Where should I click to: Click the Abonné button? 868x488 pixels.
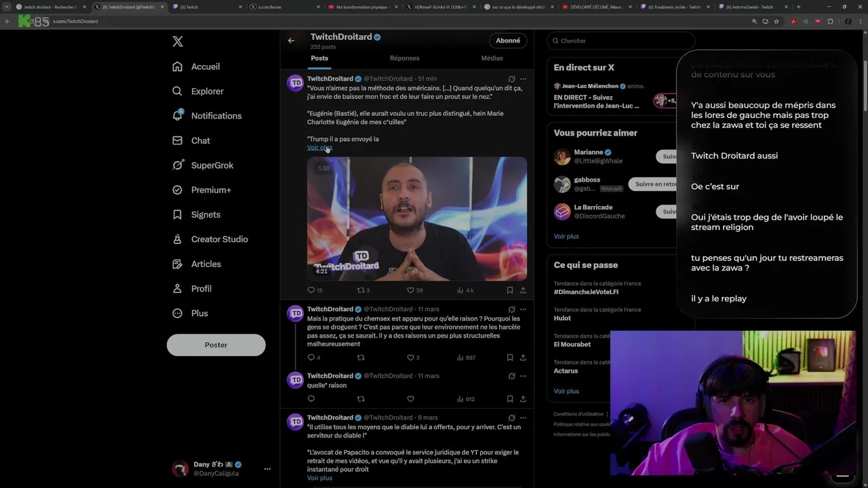tap(508, 41)
